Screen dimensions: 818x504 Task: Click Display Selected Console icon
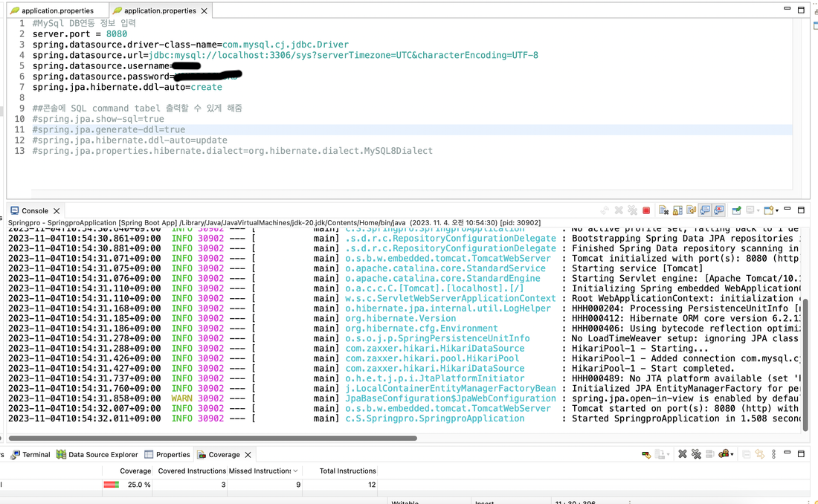pos(750,210)
